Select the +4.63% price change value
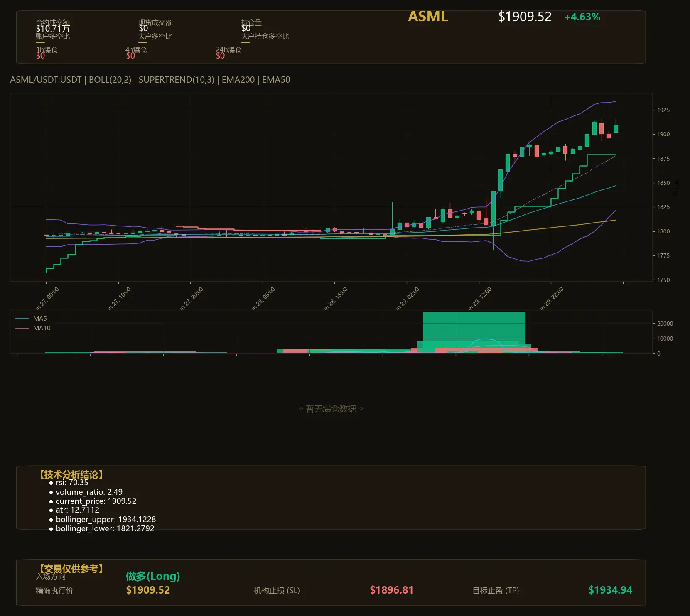 pyautogui.click(x=582, y=17)
